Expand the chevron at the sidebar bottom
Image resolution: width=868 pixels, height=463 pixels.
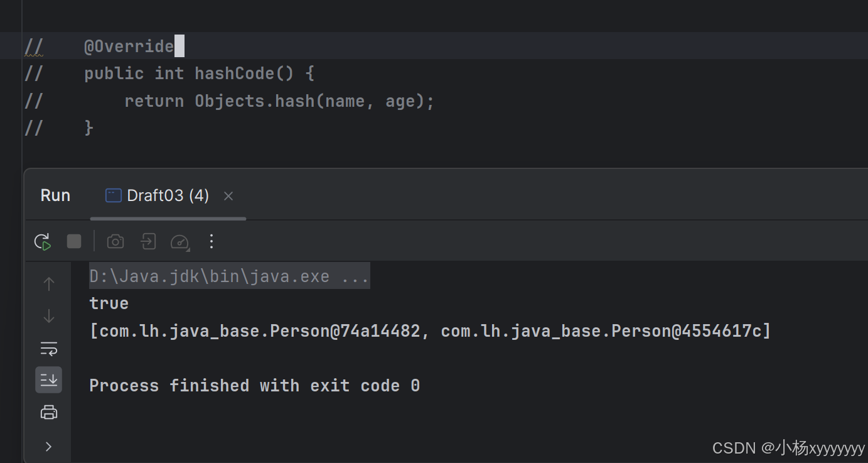[48, 446]
